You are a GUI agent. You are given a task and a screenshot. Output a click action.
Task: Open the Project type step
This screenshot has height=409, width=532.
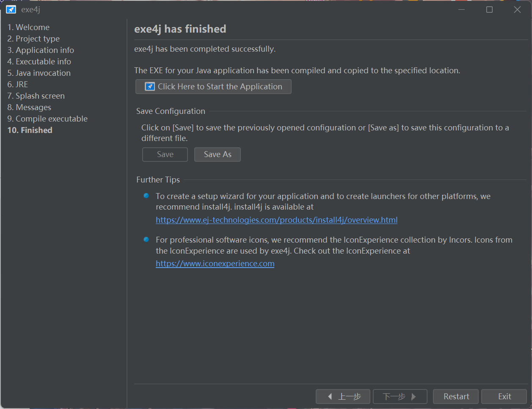coord(33,39)
